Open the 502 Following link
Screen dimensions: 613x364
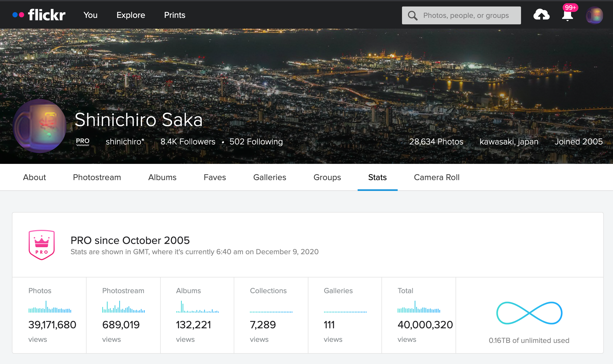coord(256,142)
